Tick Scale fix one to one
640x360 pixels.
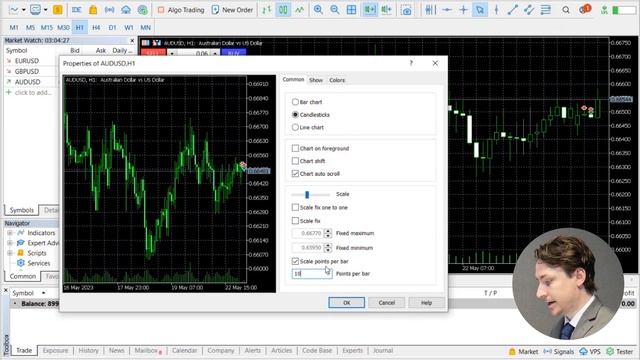tap(295, 207)
